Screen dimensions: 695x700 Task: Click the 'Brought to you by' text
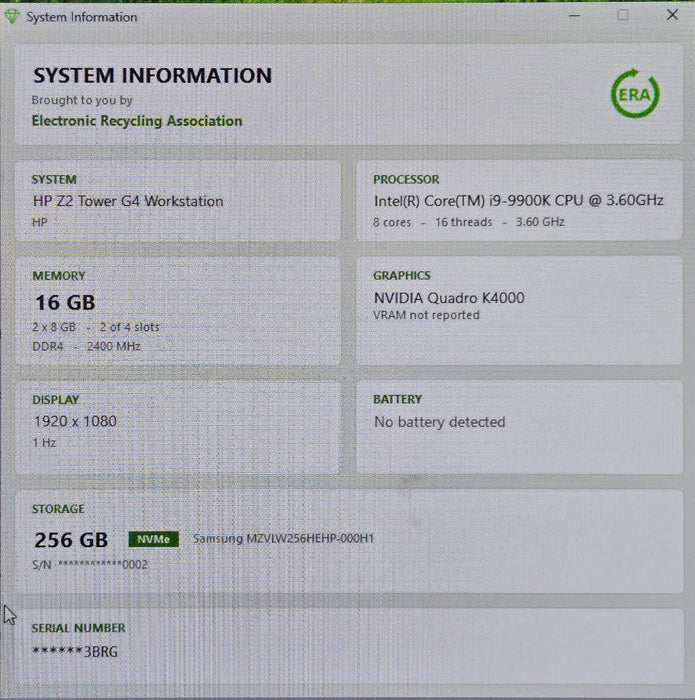[x=82, y=100]
